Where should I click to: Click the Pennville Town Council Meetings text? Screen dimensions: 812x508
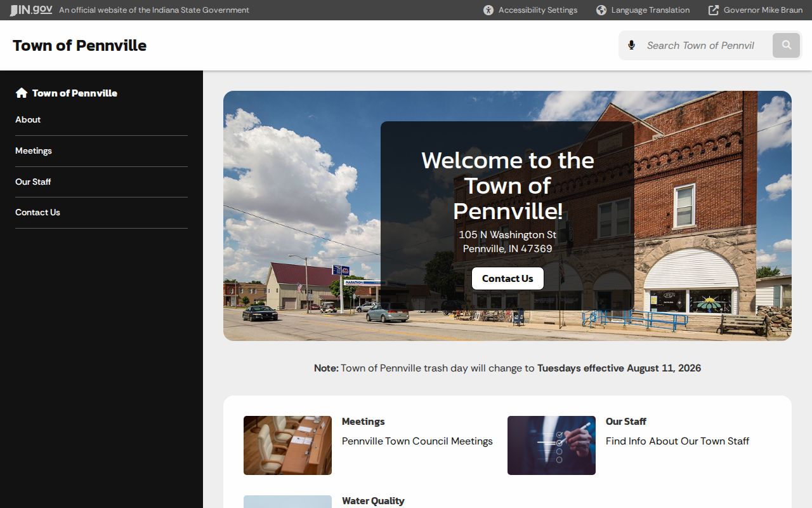tap(417, 441)
